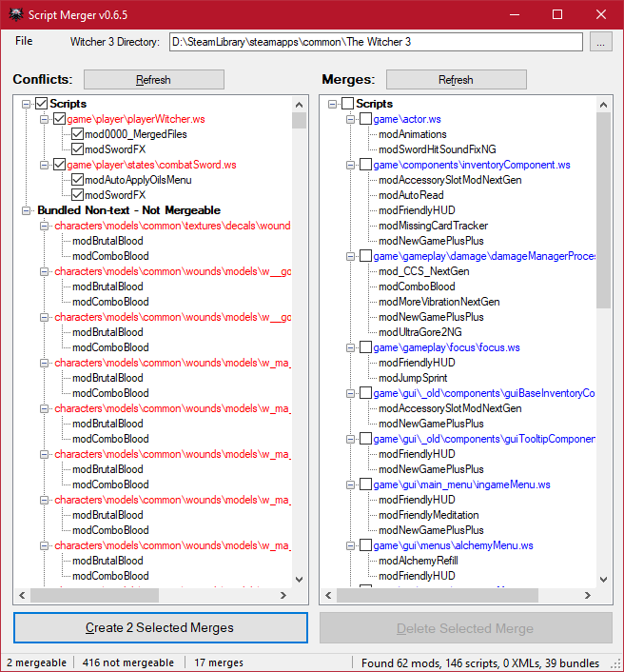The image size is (624, 672).
Task: Collapse the playerWitcher.ws conflict node
Action: [44, 119]
